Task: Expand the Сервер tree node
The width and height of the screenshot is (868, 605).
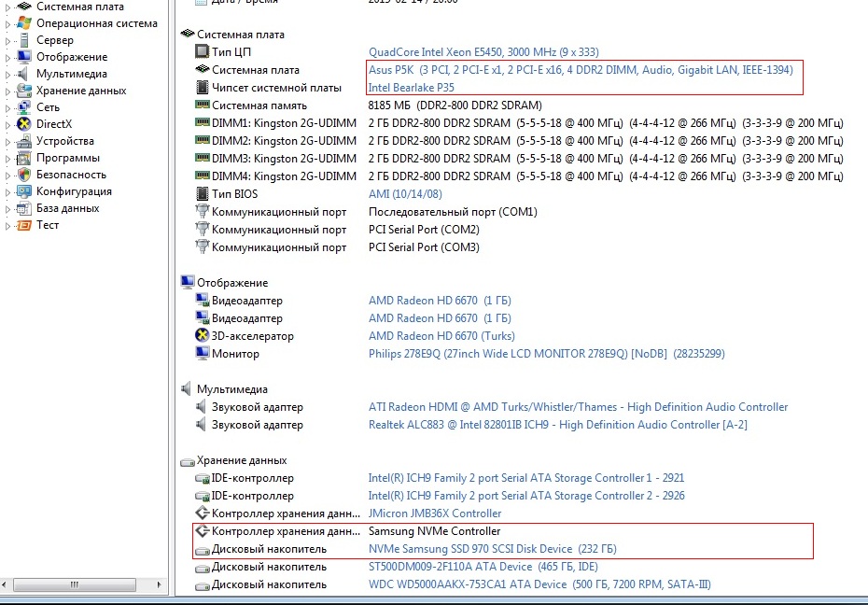Action: [8, 41]
